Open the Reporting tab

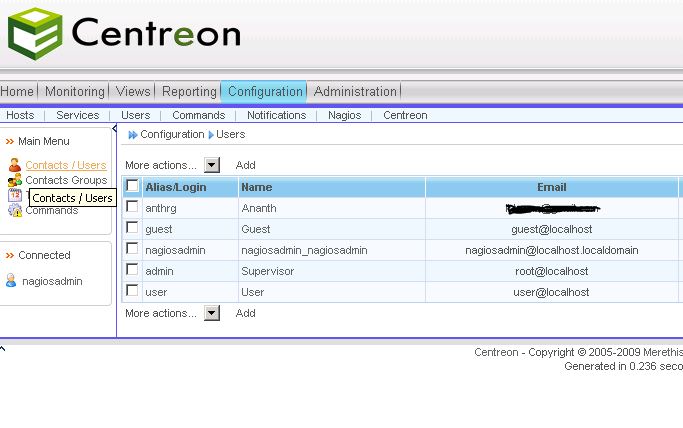(x=189, y=91)
